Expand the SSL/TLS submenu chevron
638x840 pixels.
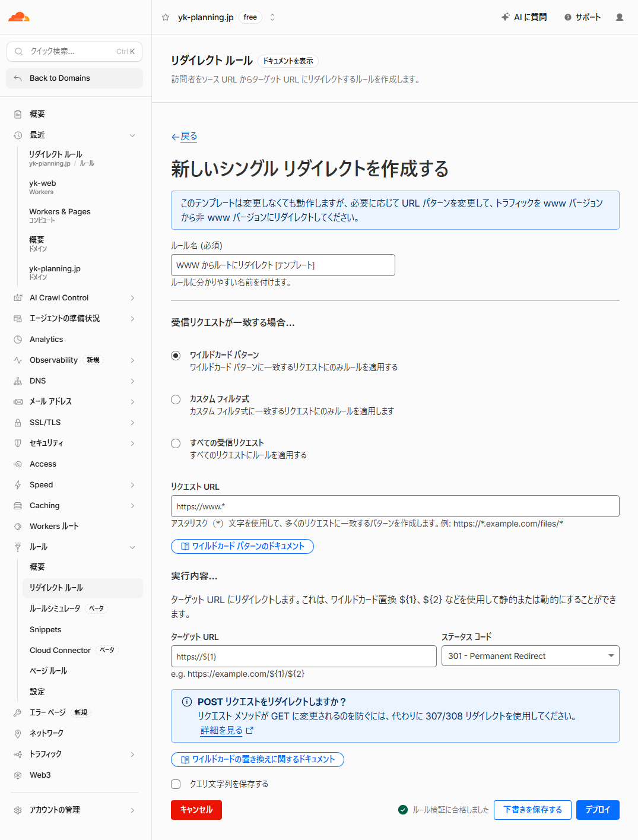132,423
